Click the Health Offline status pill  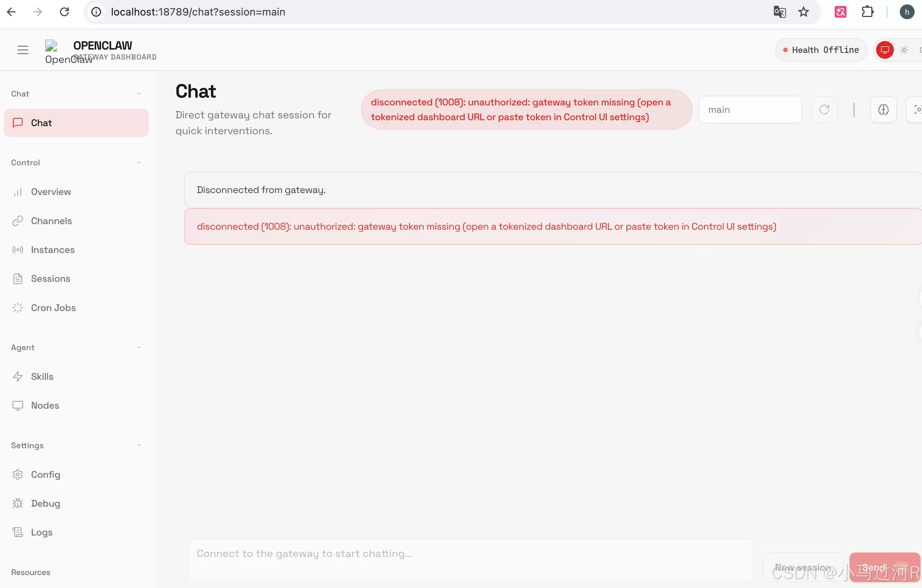(821, 50)
